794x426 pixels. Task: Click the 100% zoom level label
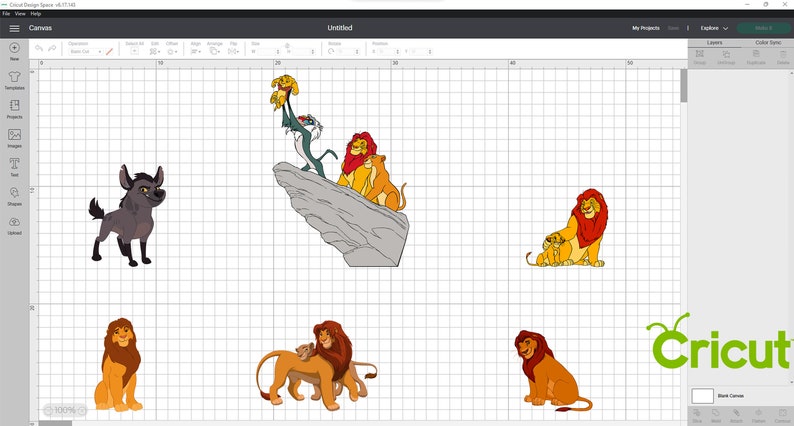[65, 410]
